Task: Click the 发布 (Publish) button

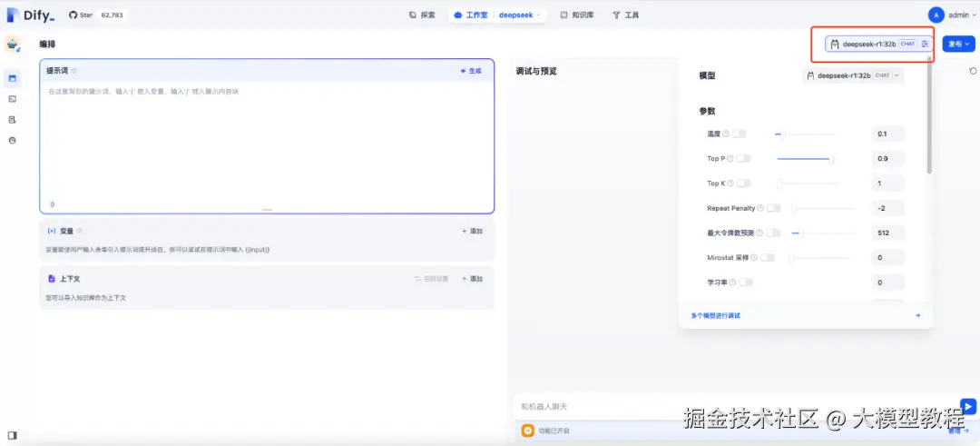Action: pos(958,44)
